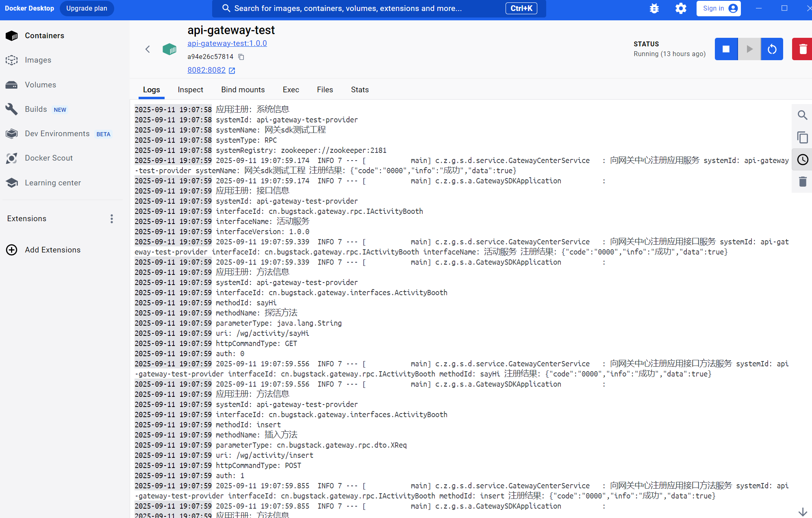
Task: Clear the logs with trash icon
Action: point(802,181)
